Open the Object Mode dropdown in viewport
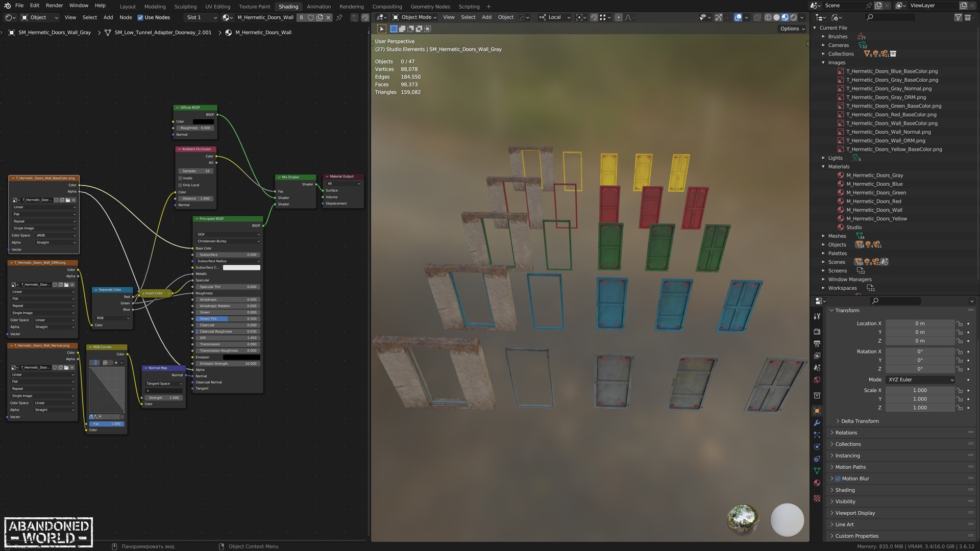The width and height of the screenshot is (980, 551). coord(414,17)
